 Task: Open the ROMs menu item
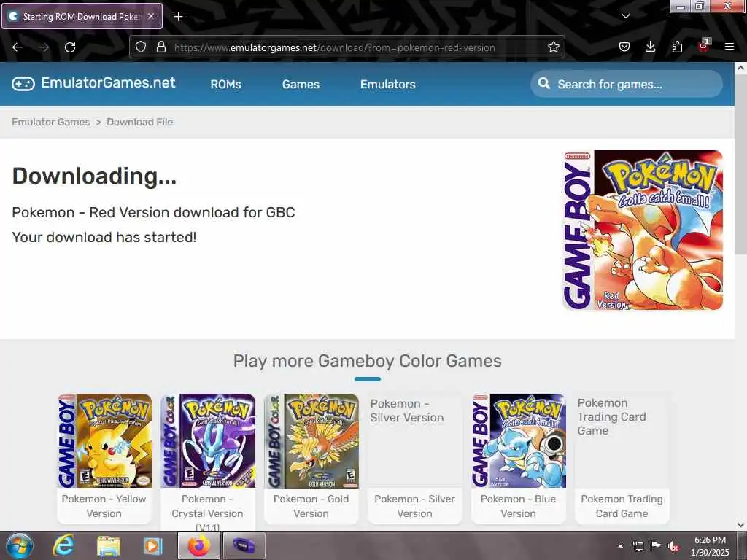(x=226, y=85)
